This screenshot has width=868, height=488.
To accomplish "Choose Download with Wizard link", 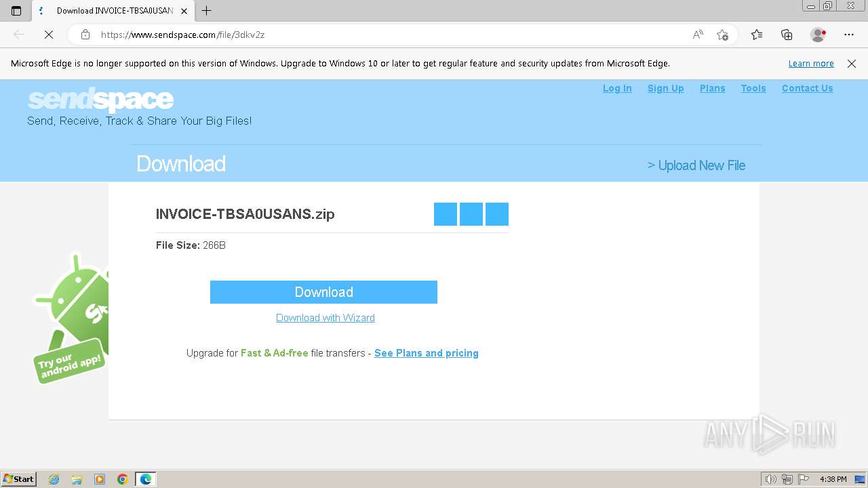I will 325,318.
